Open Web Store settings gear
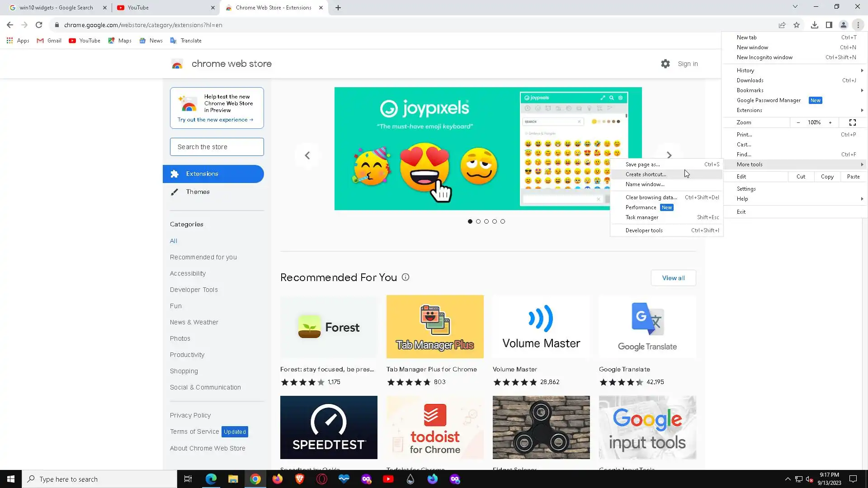Image resolution: width=868 pixels, height=488 pixels. [665, 64]
